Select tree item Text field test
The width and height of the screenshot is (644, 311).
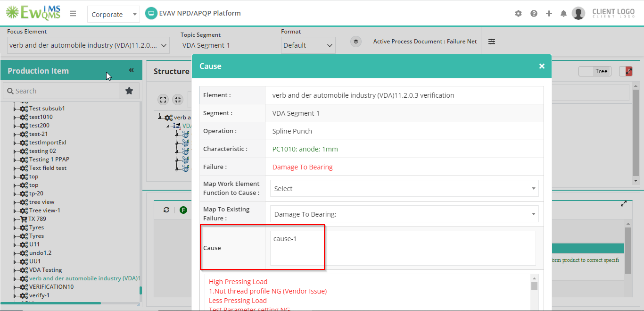[x=48, y=168]
